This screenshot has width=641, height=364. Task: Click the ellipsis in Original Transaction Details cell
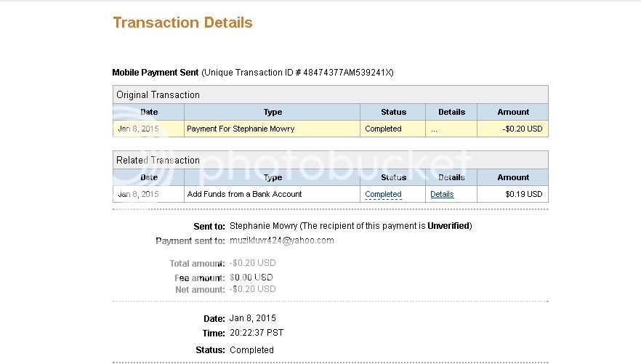tap(434, 129)
